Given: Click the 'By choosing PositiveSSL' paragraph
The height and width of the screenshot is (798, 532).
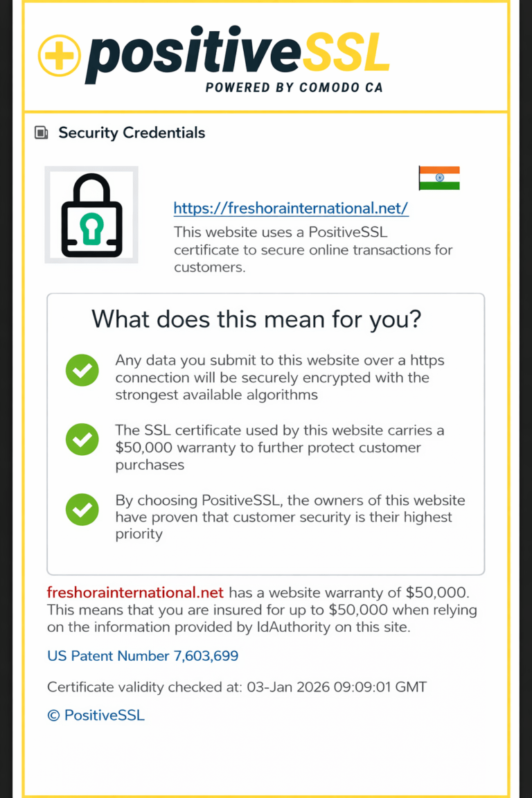Looking at the screenshot, I should pyautogui.click(x=290, y=517).
